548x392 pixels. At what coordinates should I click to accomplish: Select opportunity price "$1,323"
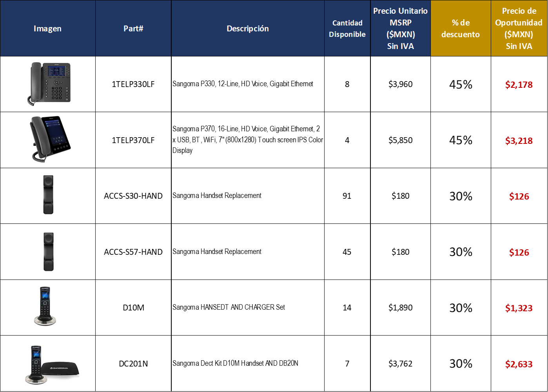coord(519,308)
